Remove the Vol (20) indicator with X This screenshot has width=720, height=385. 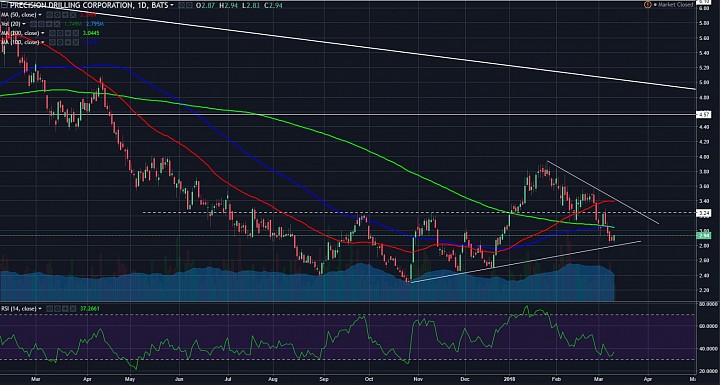(x=57, y=24)
